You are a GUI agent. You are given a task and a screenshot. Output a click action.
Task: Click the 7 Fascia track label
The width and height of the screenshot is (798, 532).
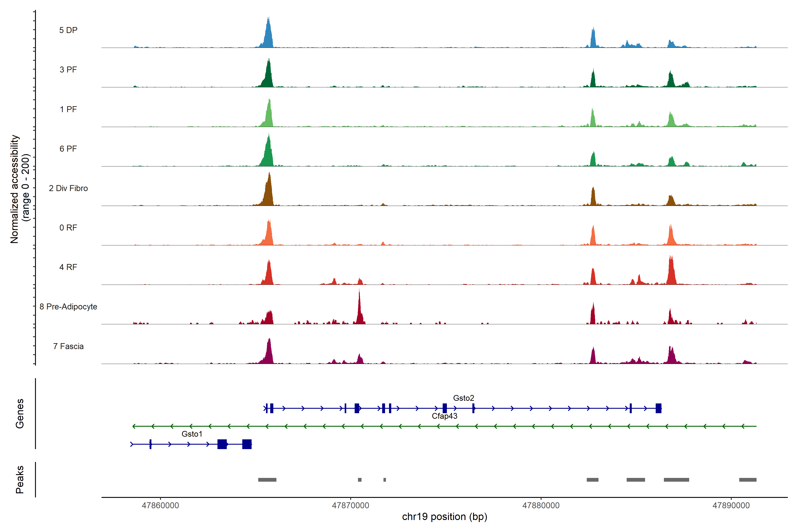point(68,346)
